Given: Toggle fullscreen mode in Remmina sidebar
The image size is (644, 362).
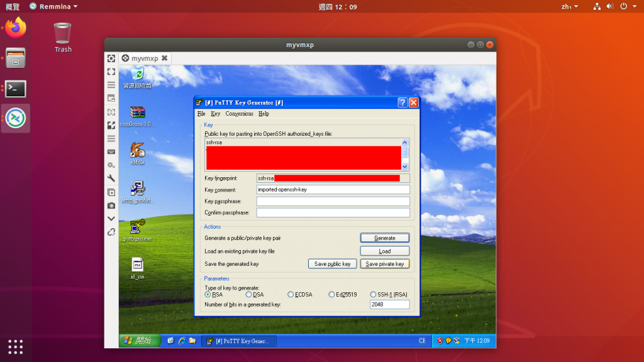Looking at the screenshot, I should [x=111, y=72].
